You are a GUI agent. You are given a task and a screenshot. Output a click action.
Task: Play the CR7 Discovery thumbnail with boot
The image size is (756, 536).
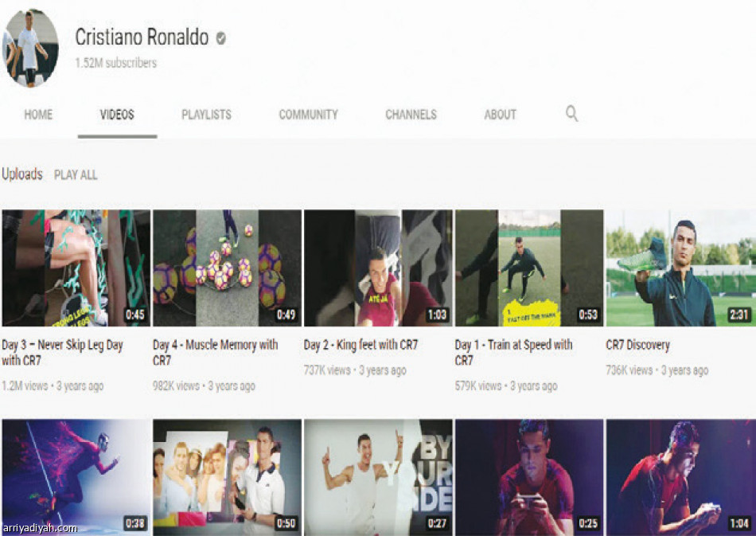[680, 268]
